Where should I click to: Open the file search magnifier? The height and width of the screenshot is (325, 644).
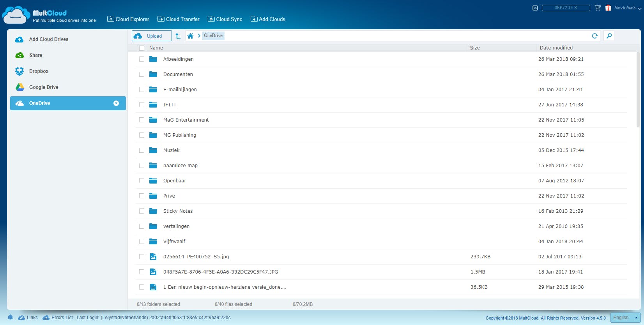pyautogui.click(x=609, y=36)
